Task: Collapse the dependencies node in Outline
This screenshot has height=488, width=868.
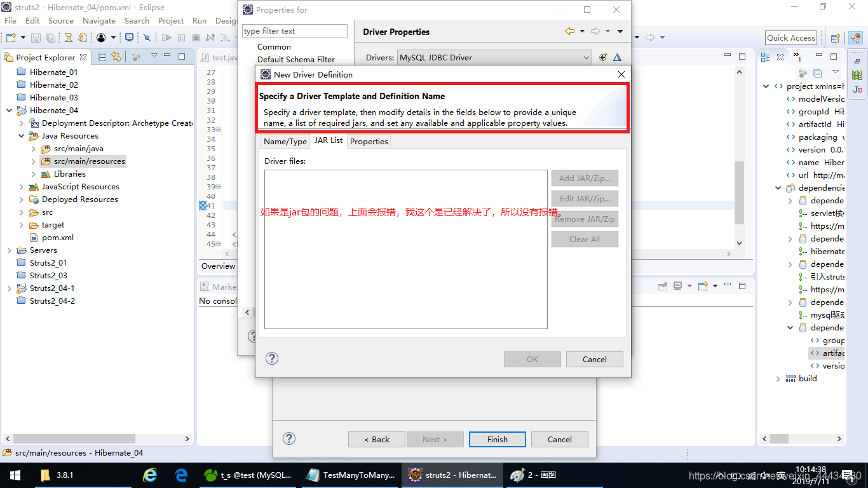Action: coord(778,187)
